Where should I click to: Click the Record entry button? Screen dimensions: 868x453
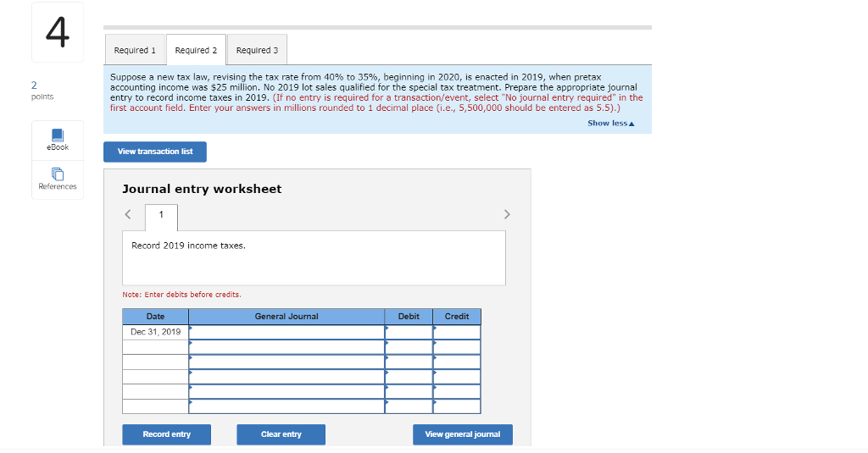167,434
